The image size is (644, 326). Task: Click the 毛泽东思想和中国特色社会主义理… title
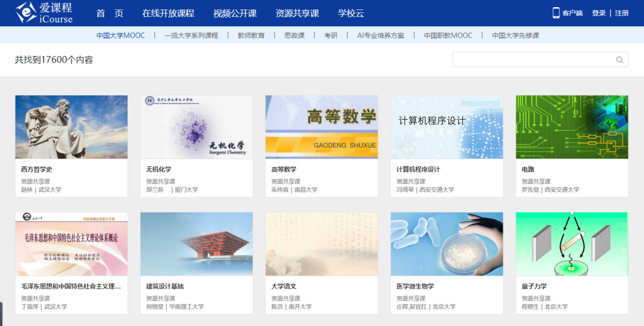[x=71, y=286]
